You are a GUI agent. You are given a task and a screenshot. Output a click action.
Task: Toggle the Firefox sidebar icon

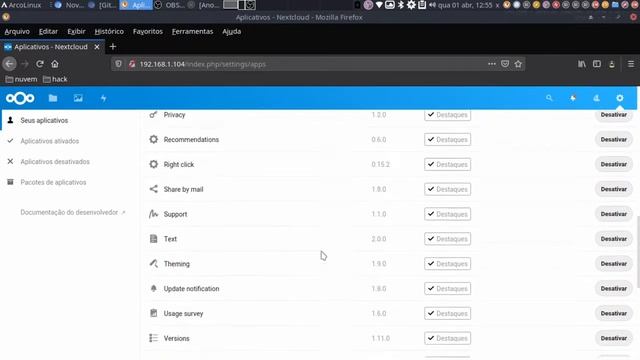tap(597, 64)
